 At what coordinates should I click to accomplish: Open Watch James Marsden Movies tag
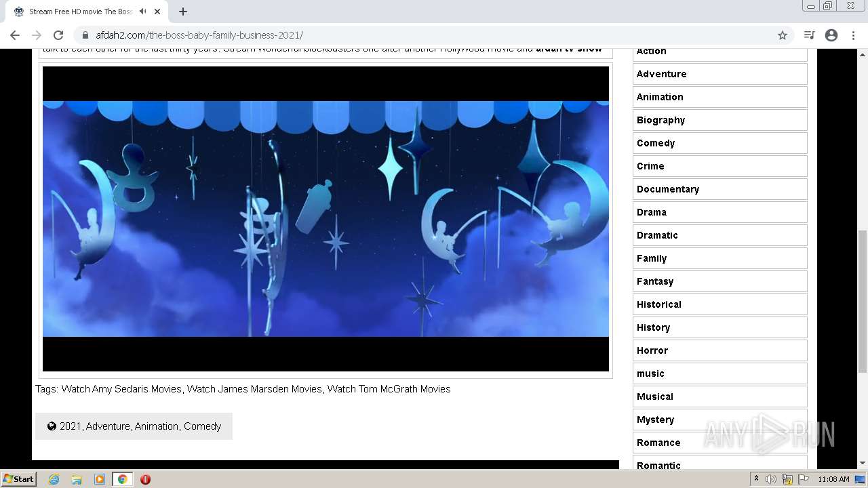tap(254, 389)
